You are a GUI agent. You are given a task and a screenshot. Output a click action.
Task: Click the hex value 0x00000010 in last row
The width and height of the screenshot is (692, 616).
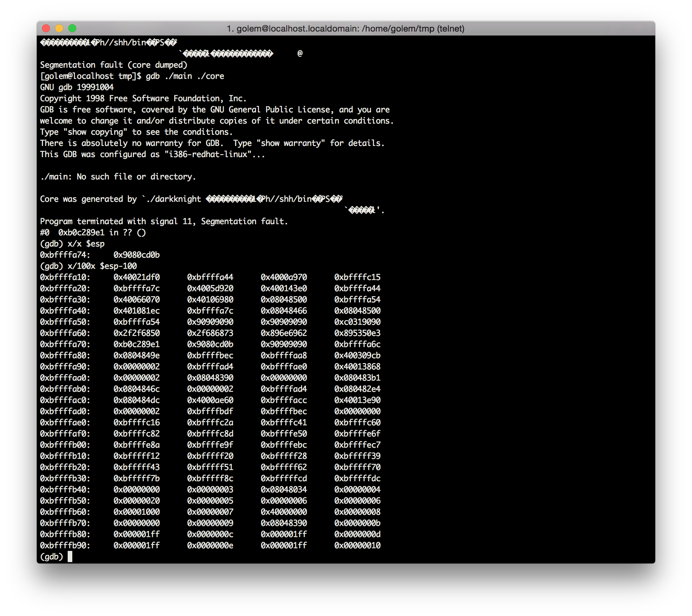pyautogui.click(x=357, y=546)
